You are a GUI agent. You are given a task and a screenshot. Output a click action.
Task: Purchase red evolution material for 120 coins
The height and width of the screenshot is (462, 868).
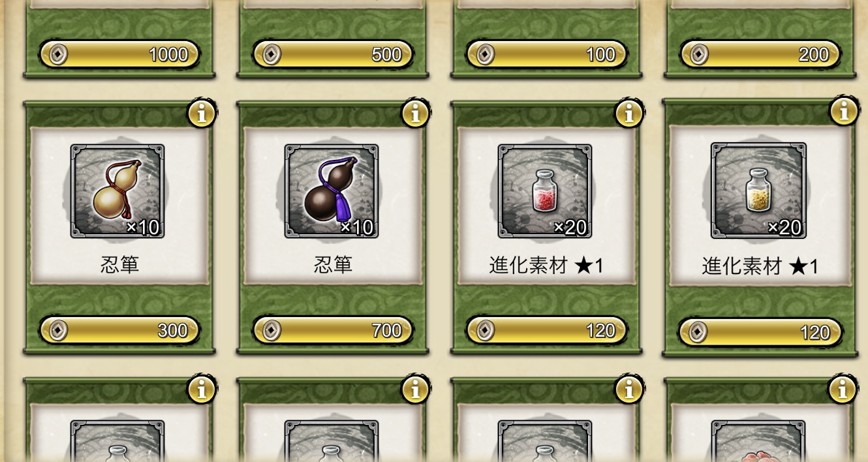coord(547,330)
